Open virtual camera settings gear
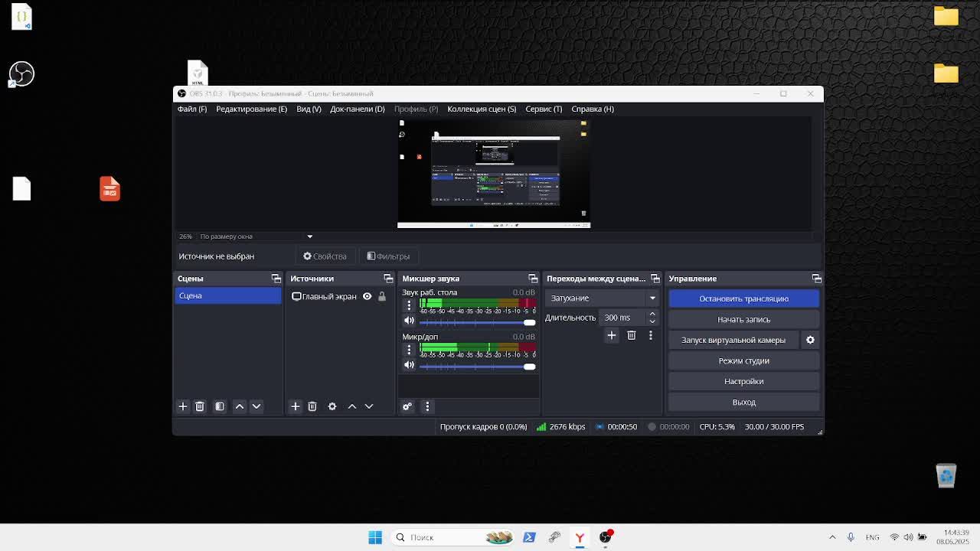This screenshot has height=551, width=980. (x=810, y=340)
